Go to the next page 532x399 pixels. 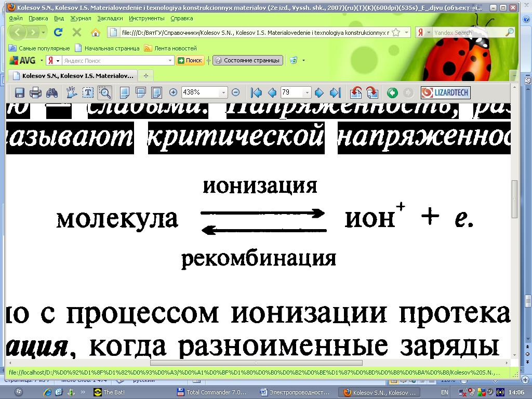click(x=319, y=92)
